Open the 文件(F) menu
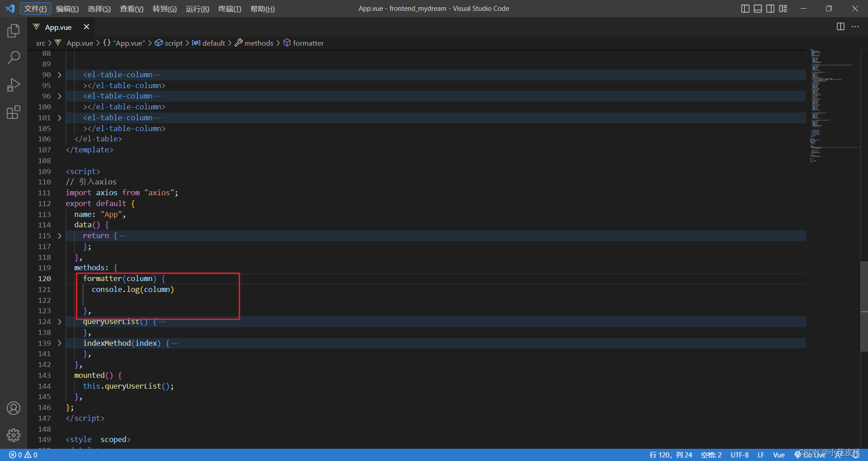The image size is (868, 461). click(35, 9)
